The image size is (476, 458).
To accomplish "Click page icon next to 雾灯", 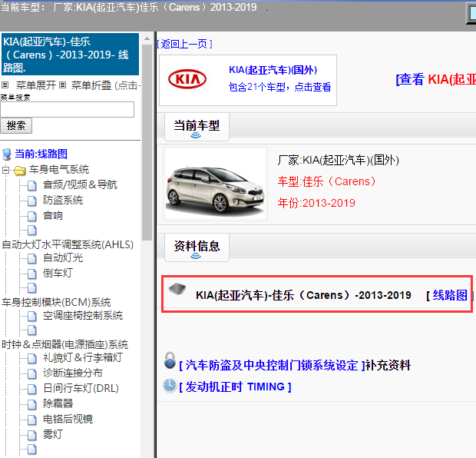I will click(x=32, y=435).
